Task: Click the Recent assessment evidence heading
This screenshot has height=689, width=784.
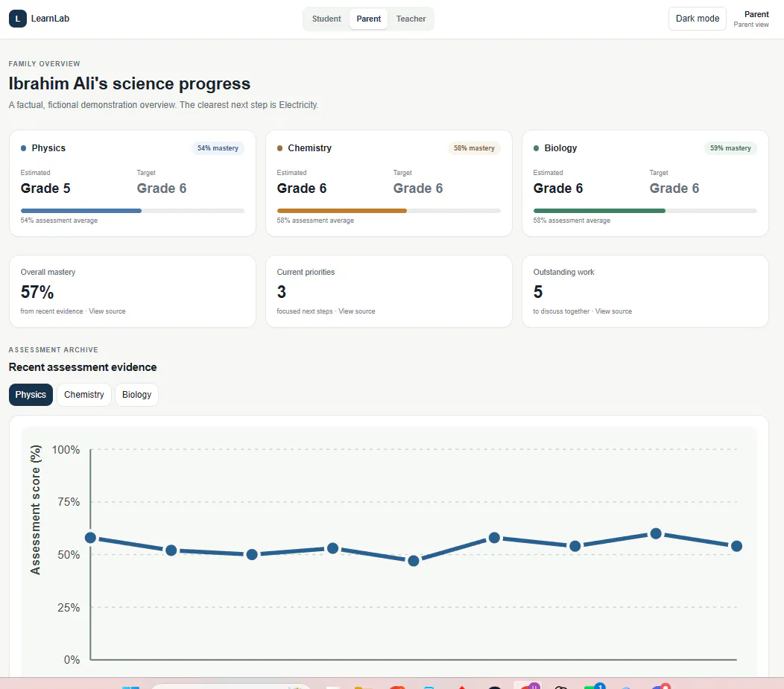Action: click(83, 367)
